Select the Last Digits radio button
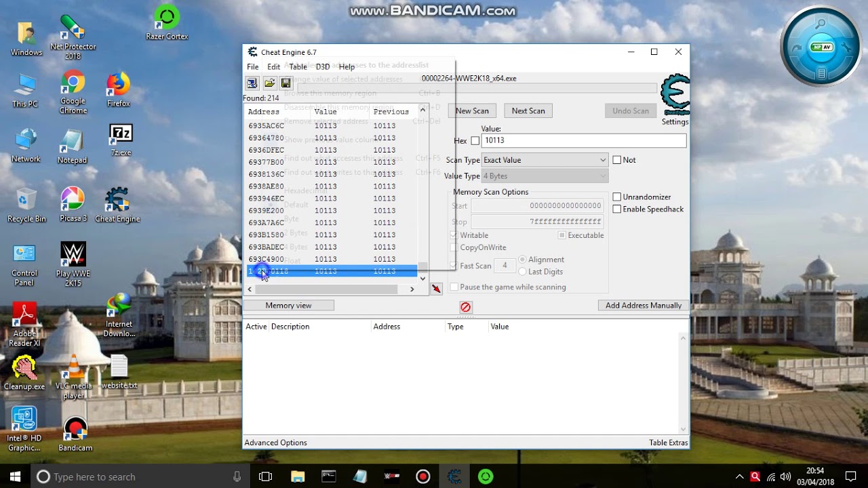Image resolution: width=868 pixels, height=488 pixels. pos(522,272)
